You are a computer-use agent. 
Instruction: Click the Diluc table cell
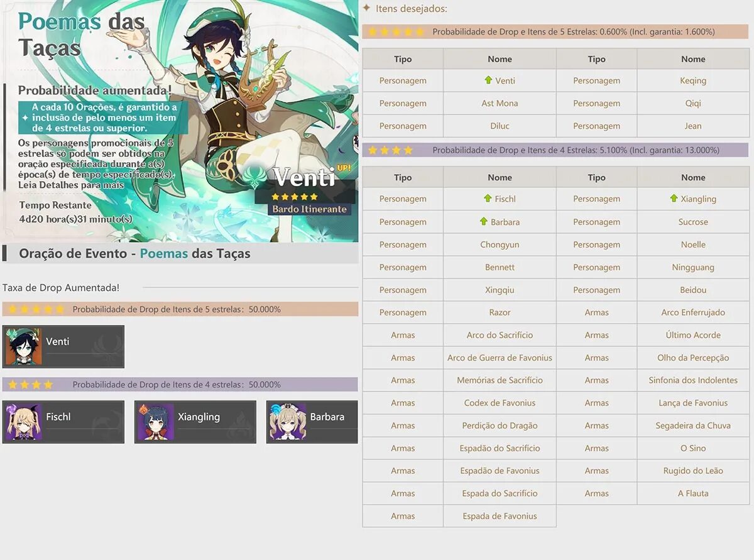(x=500, y=126)
